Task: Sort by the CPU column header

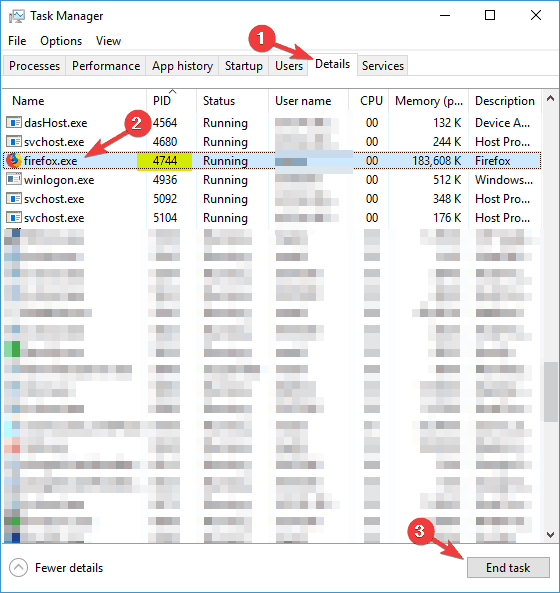Action: coord(369,101)
